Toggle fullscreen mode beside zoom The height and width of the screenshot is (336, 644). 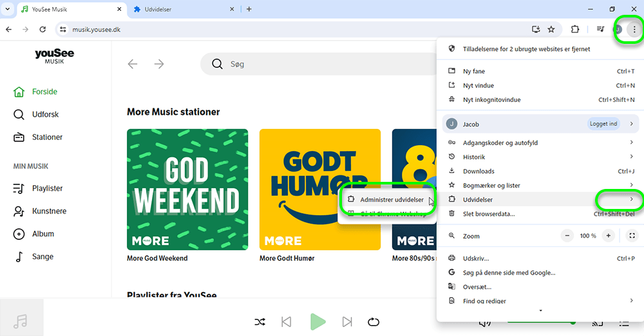632,236
